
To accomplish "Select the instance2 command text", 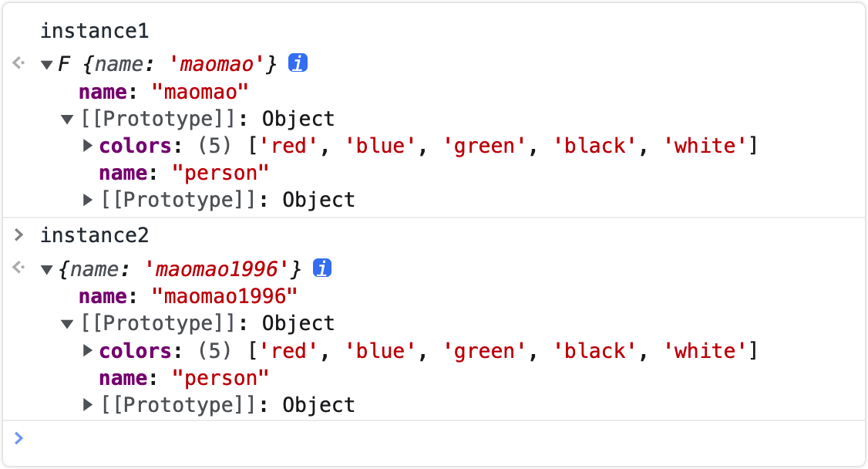I will (95, 236).
